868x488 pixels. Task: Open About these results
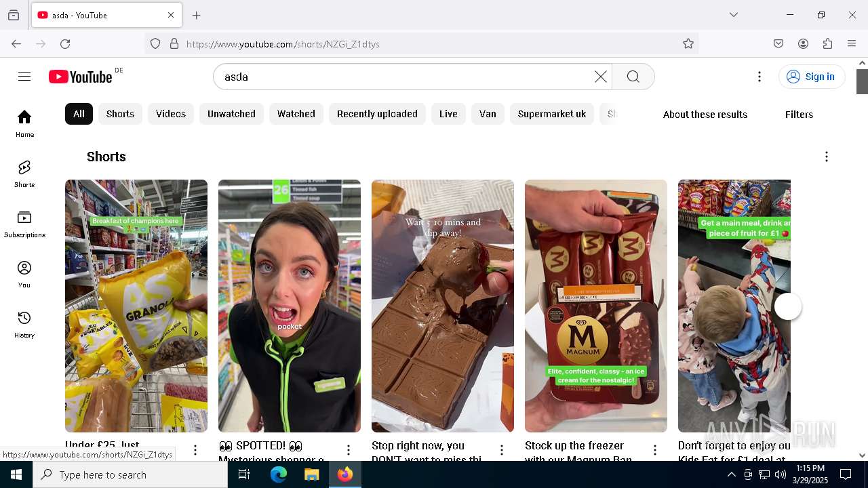[705, 114]
